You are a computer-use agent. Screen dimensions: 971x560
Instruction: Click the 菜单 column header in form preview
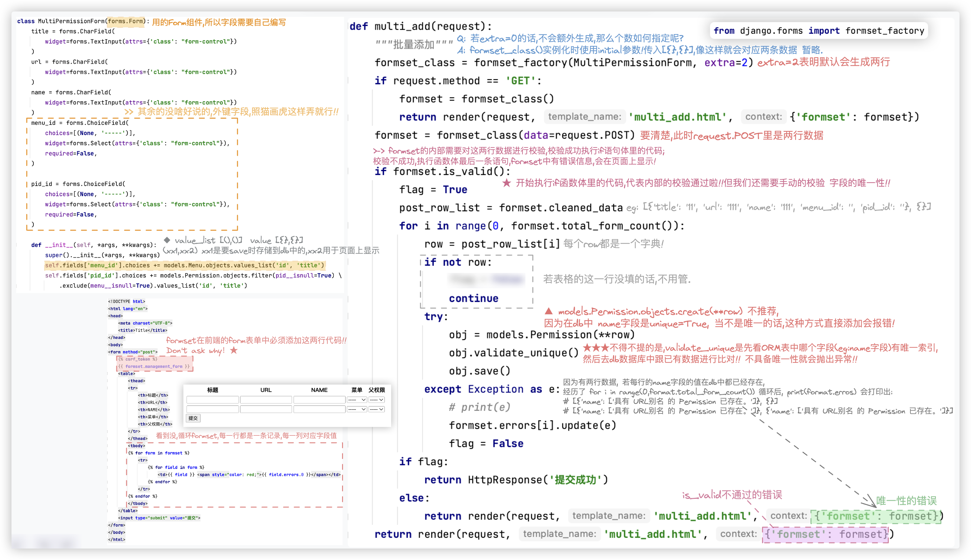tap(357, 390)
